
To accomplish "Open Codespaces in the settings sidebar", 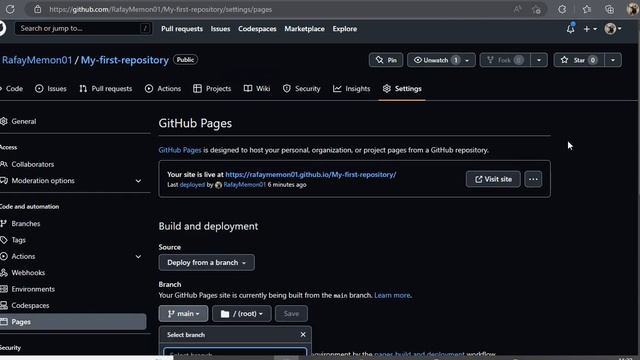I will pos(30,305).
